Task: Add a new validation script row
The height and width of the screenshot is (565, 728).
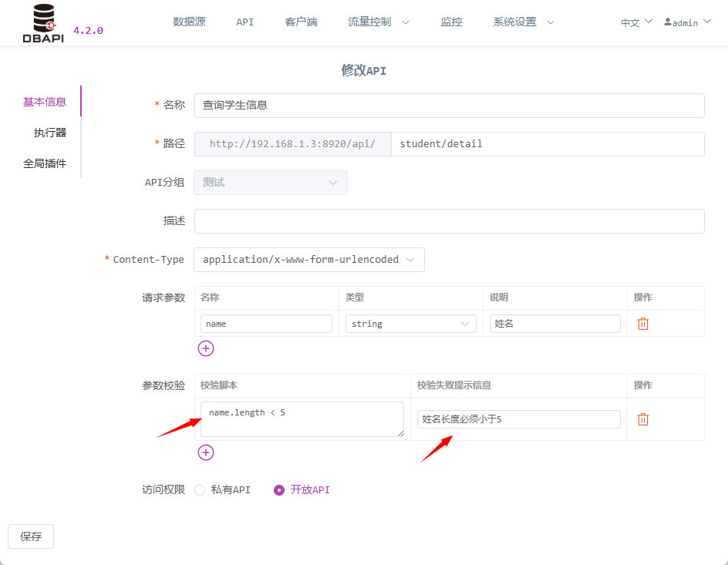Action: pos(206,452)
